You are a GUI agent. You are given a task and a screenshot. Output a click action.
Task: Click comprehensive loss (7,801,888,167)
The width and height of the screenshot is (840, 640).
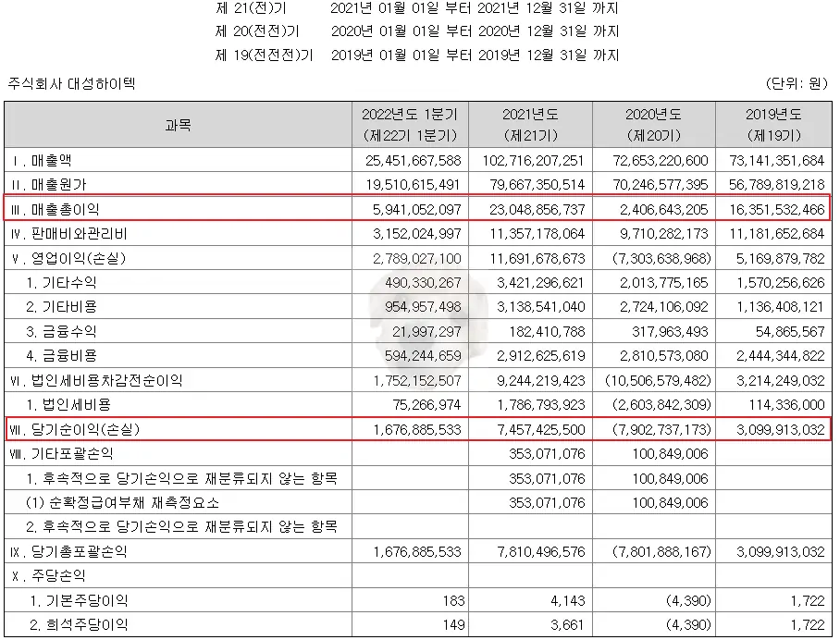point(661,551)
